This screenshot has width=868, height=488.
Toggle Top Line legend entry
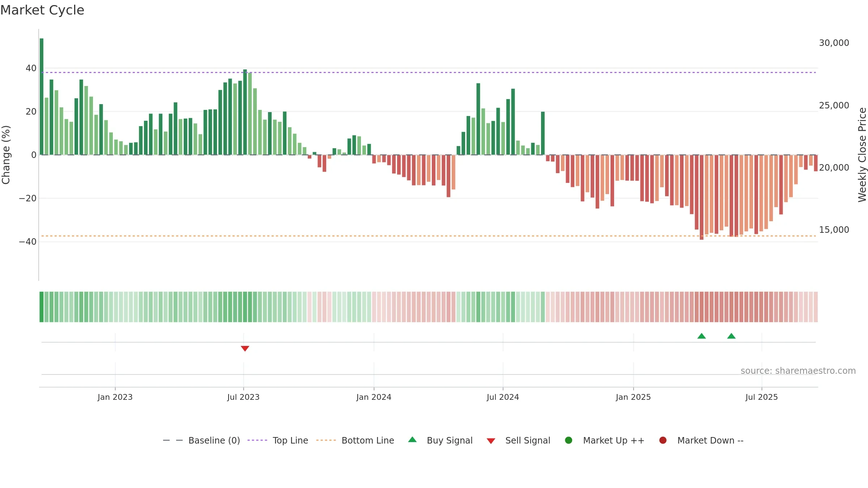point(278,440)
